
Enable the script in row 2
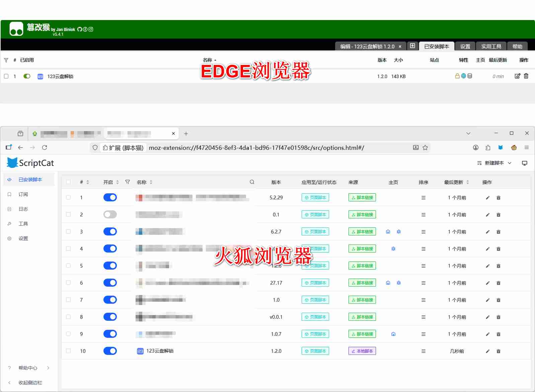pyautogui.click(x=110, y=214)
